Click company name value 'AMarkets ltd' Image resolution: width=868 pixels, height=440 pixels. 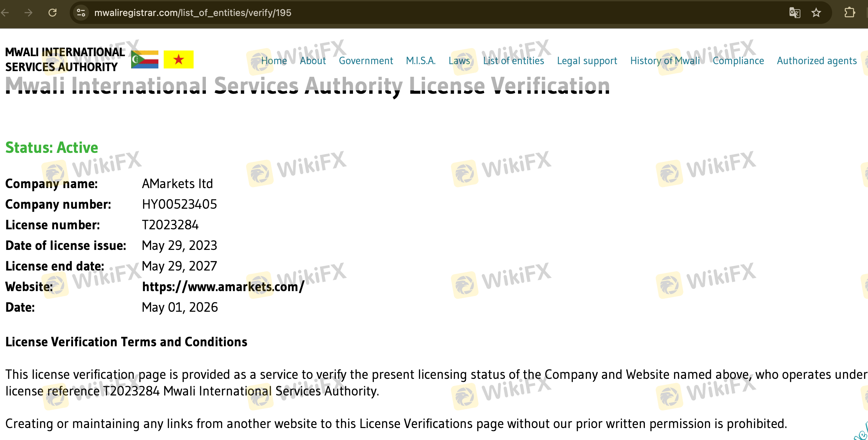pos(177,184)
